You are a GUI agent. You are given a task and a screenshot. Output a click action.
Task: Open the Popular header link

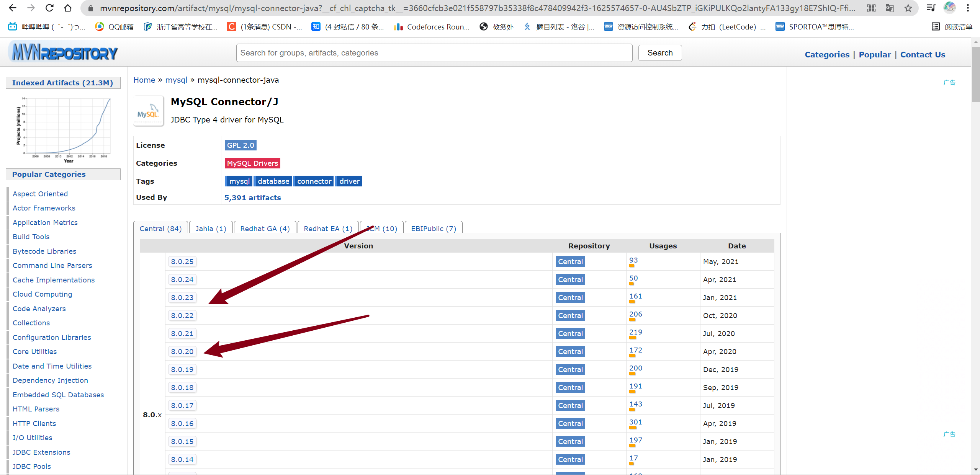click(x=875, y=54)
